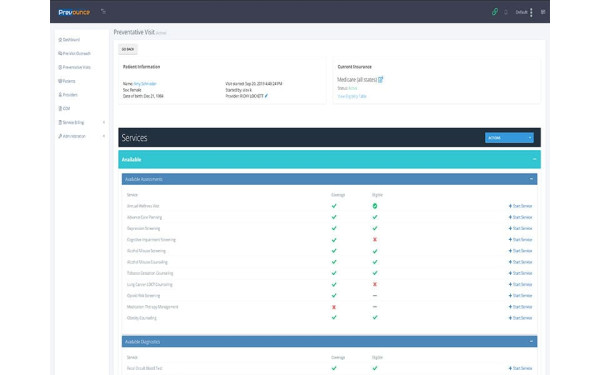Click Medication Therapy Management red coverage X
Screen dimensions: 600x375
click(x=334, y=307)
